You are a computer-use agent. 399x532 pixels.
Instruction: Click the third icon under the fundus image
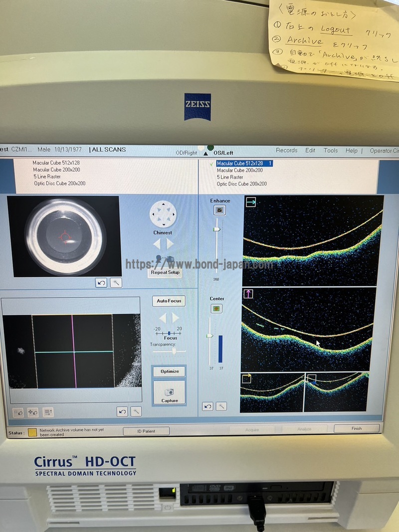[48, 412]
